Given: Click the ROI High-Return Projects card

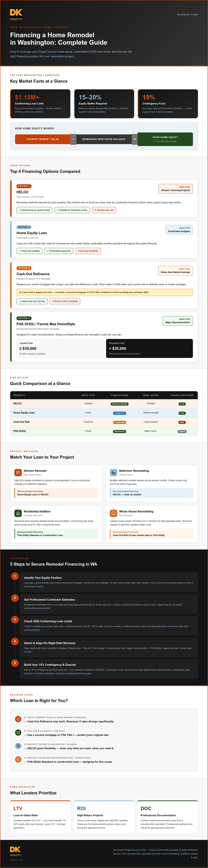Looking at the screenshot, I should [104, 817].
